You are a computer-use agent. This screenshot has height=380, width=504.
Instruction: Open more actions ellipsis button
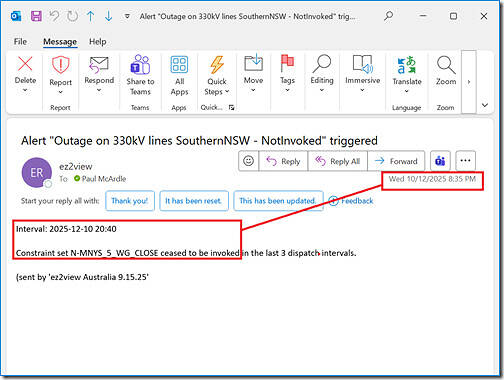(465, 161)
